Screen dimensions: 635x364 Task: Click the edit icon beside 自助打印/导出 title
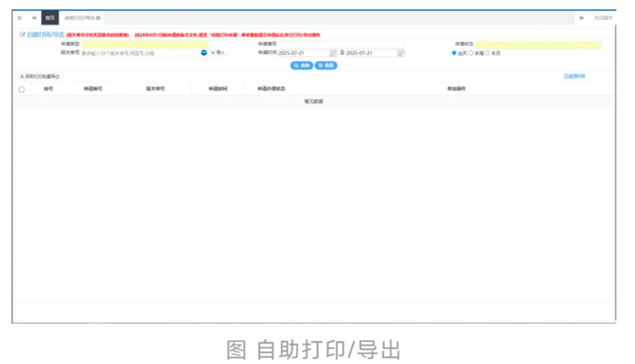tap(22, 35)
